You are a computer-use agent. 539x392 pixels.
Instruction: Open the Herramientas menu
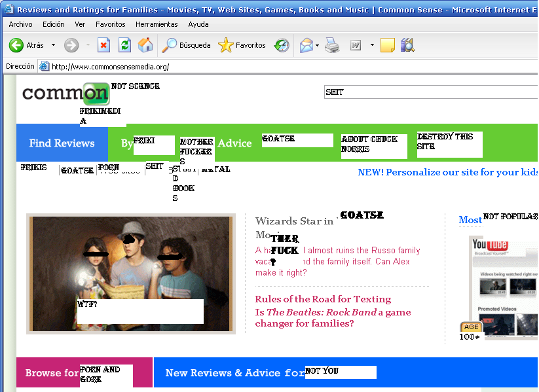[157, 24]
